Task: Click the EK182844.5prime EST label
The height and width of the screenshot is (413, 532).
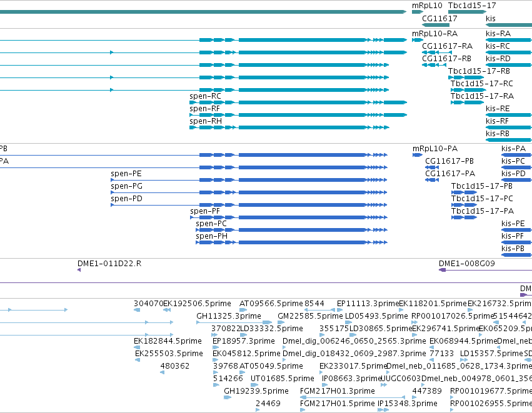Action: click(168, 341)
